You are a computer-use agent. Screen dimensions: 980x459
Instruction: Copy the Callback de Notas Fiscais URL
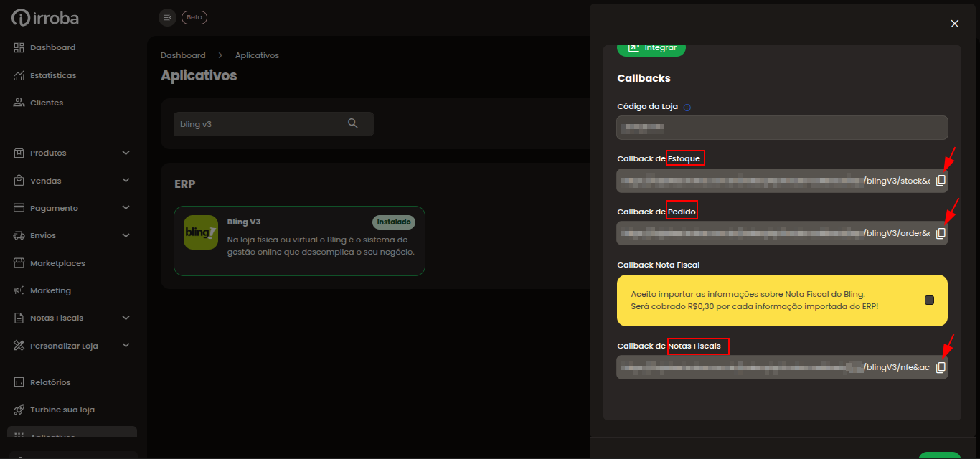[941, 367]
